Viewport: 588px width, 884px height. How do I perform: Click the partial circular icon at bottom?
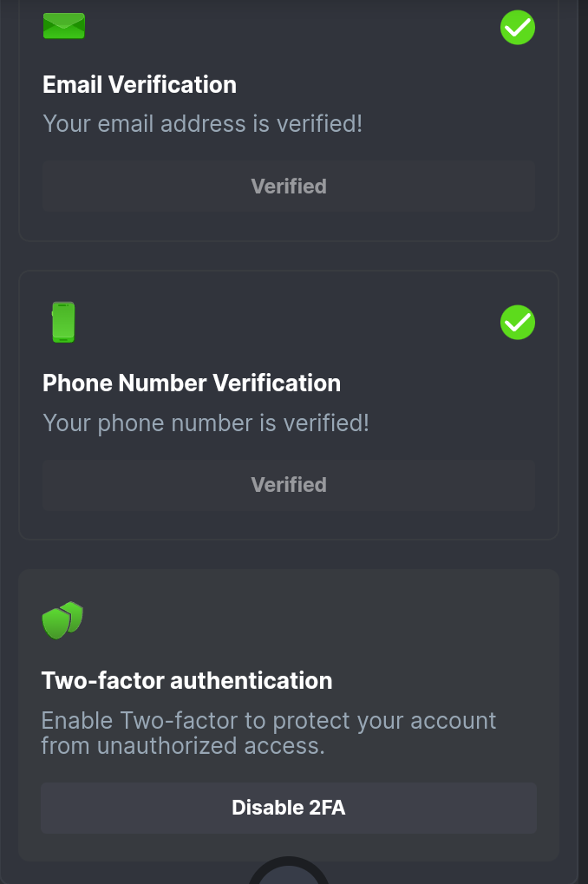click(x=289, y=872)
